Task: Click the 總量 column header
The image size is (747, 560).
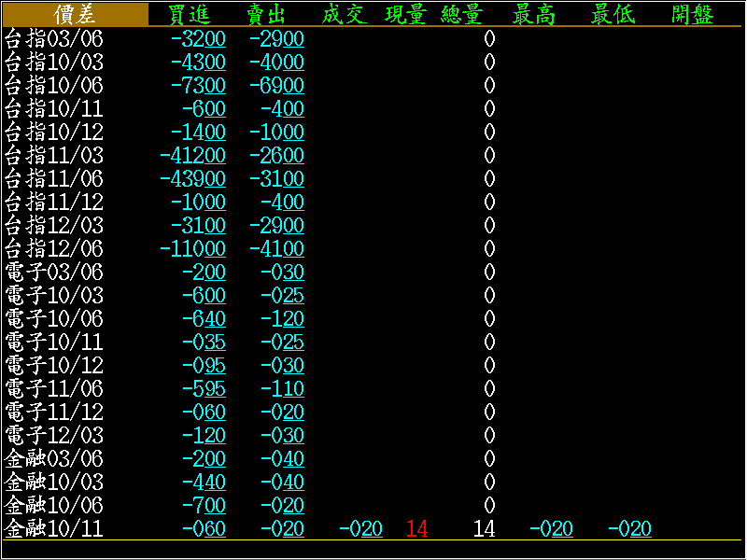Action: point(461,14)
